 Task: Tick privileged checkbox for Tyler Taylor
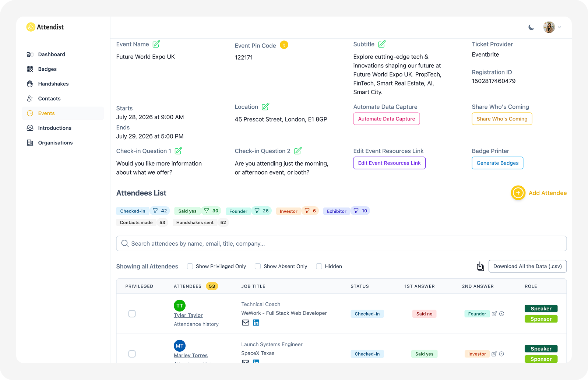pos(132,314)
